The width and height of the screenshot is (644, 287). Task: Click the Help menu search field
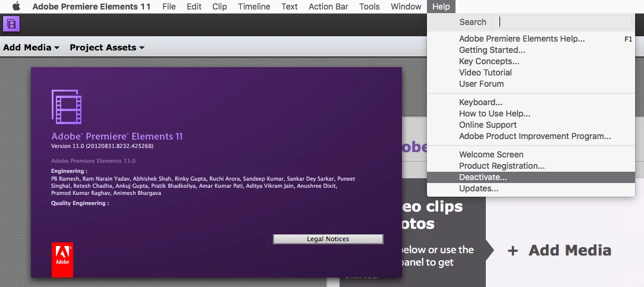(x=562, y=22)
